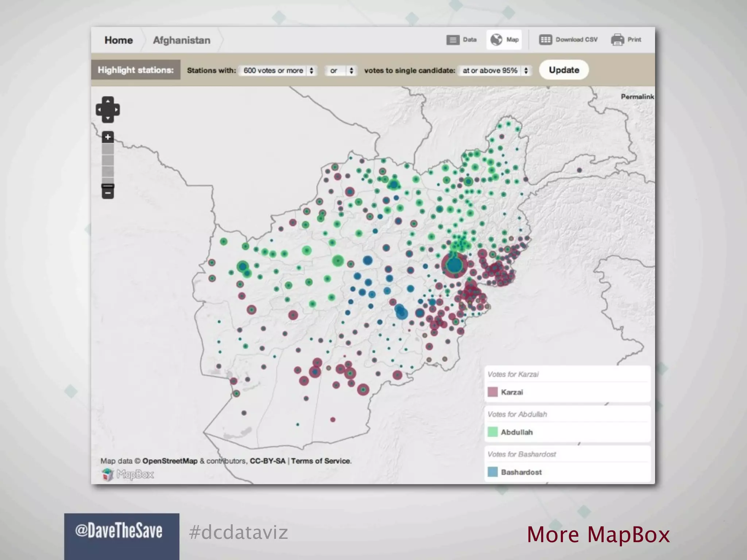Click the Print button
The image size is (747, 560).
pos(626,40)
